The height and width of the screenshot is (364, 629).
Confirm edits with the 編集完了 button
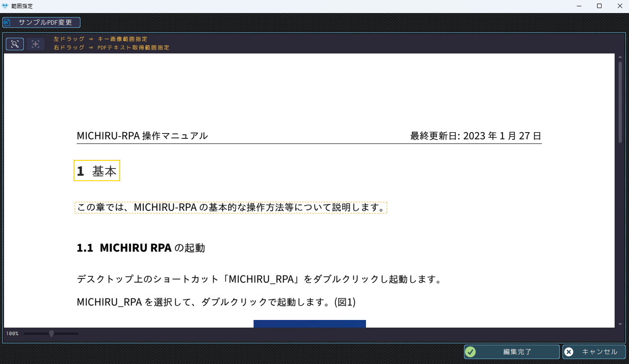[512, 352]
